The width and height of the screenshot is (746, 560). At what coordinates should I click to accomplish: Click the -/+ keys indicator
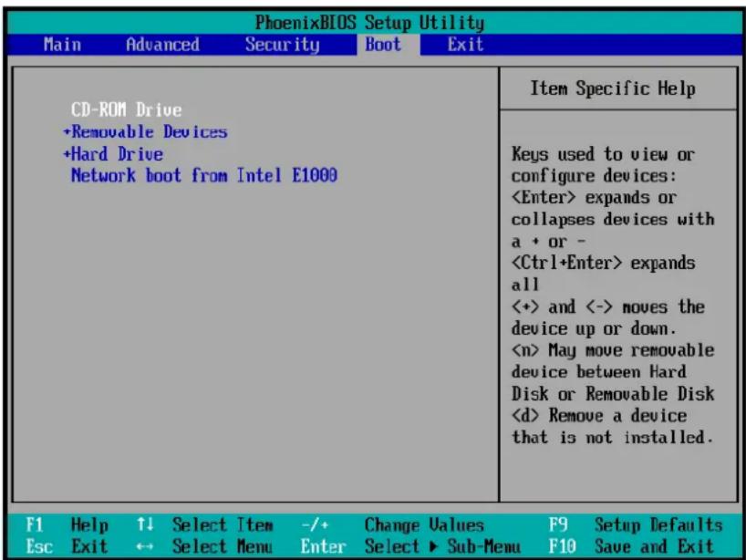pos(315,525)
